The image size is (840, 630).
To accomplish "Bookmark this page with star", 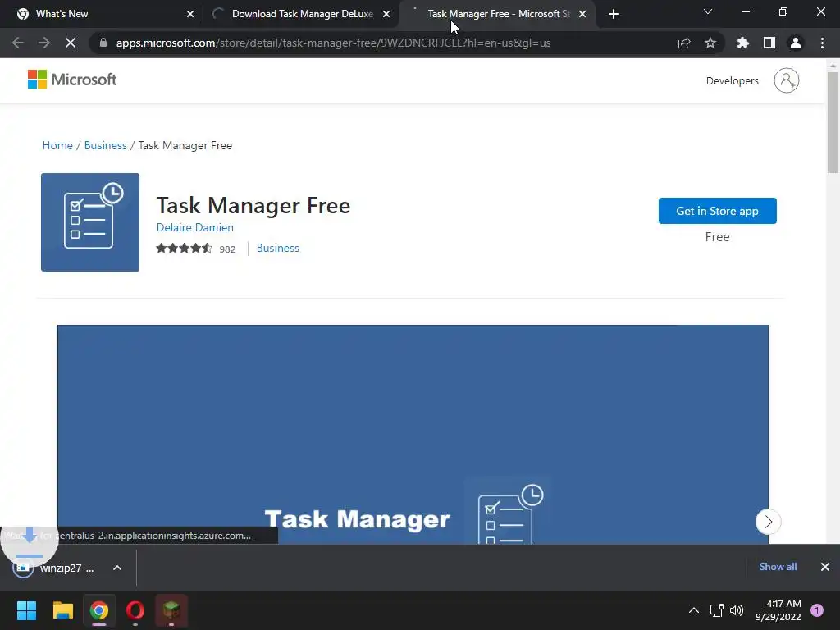I will [x=710, y=43].
